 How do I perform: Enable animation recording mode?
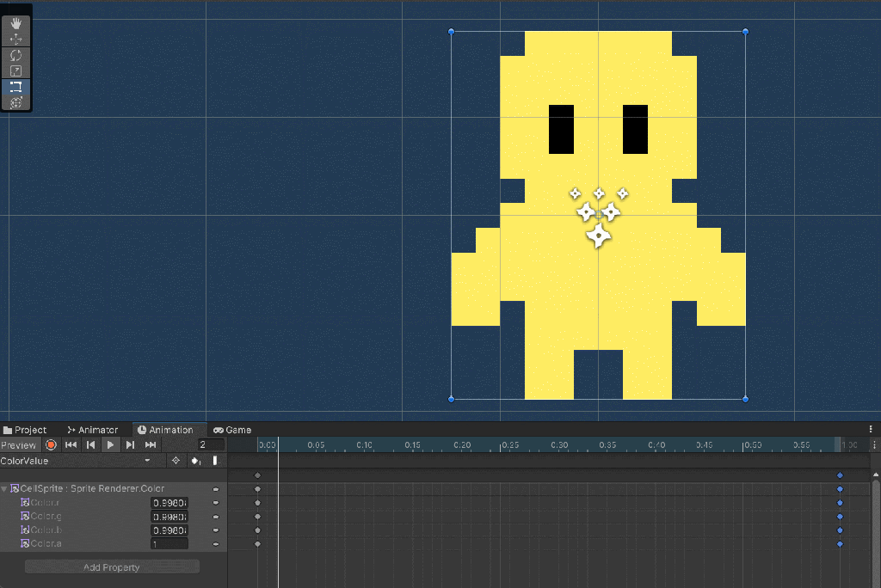(x=50, y=444)
